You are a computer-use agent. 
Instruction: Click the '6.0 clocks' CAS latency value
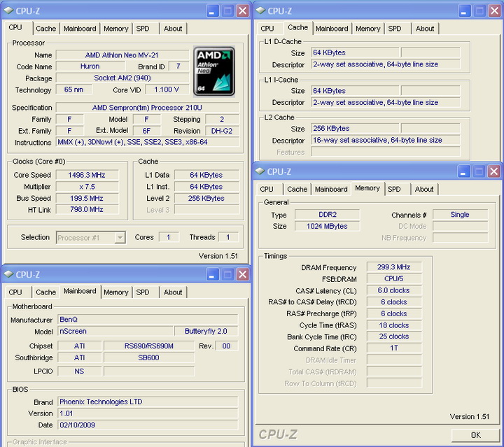[x=394, y=290]
